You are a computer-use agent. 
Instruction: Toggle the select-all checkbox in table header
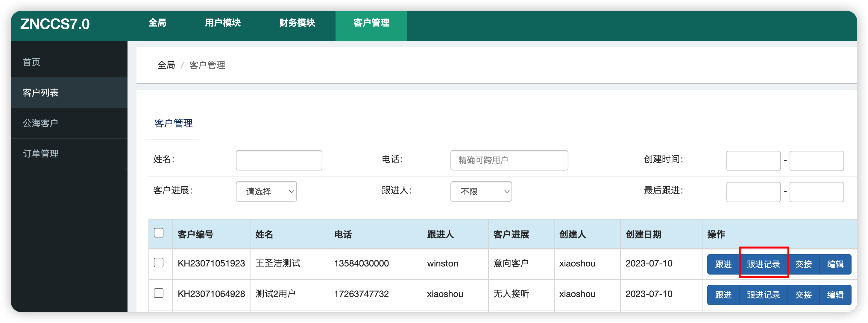[159, 233]
